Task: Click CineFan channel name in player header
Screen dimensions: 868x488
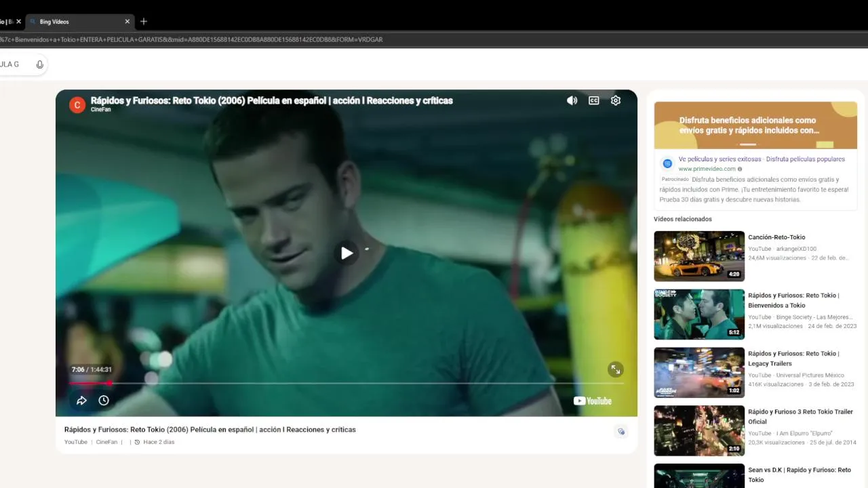Action: point(100,109)
